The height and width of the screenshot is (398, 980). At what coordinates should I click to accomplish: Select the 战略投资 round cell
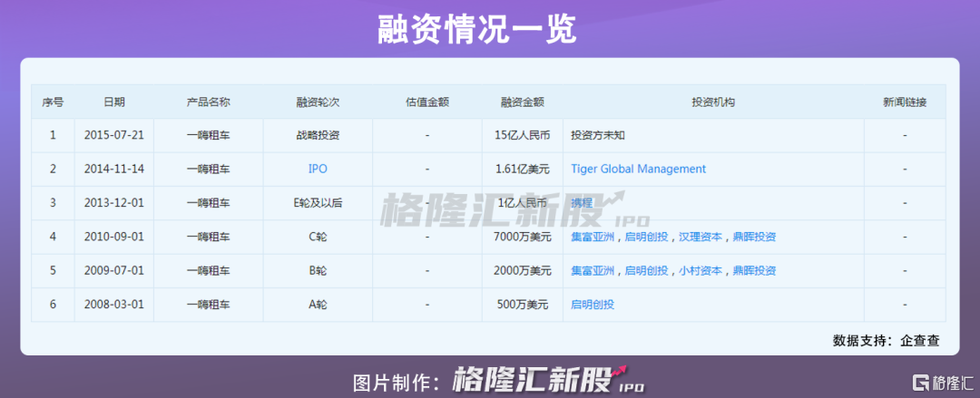318,135
